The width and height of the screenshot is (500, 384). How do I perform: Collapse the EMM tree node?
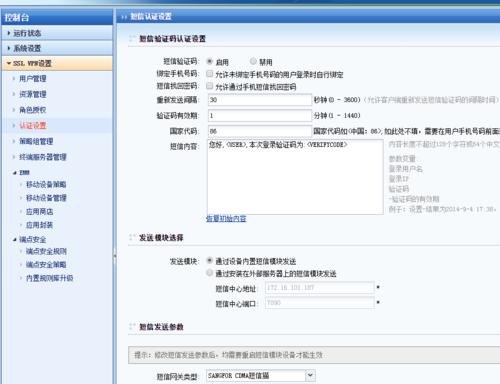click(15, 173)
